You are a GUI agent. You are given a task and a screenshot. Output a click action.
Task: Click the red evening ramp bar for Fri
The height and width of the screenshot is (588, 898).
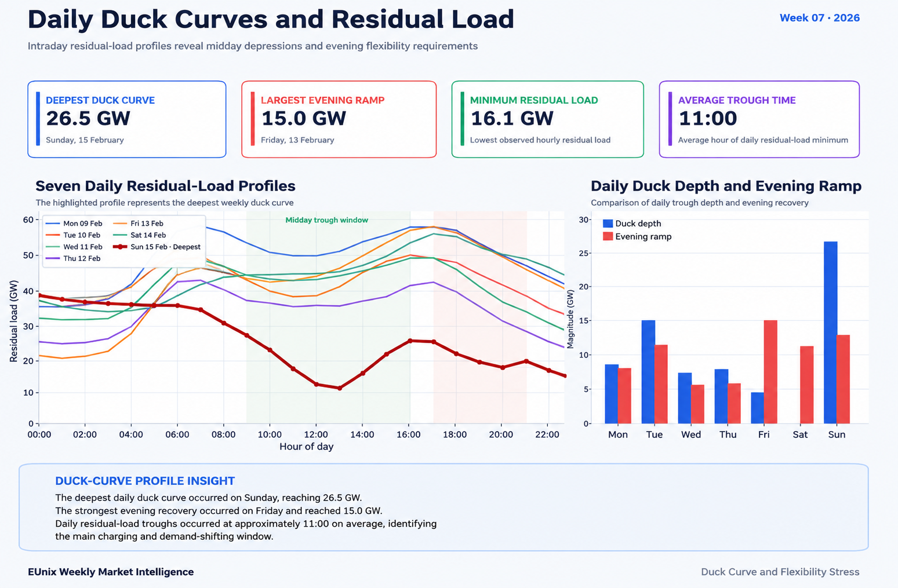tap(770, 372)
